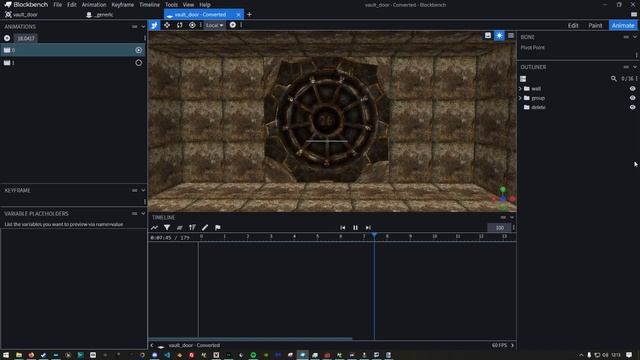
Task: Click the timeline pencil edit icon
Action: (x=205, y=228)
